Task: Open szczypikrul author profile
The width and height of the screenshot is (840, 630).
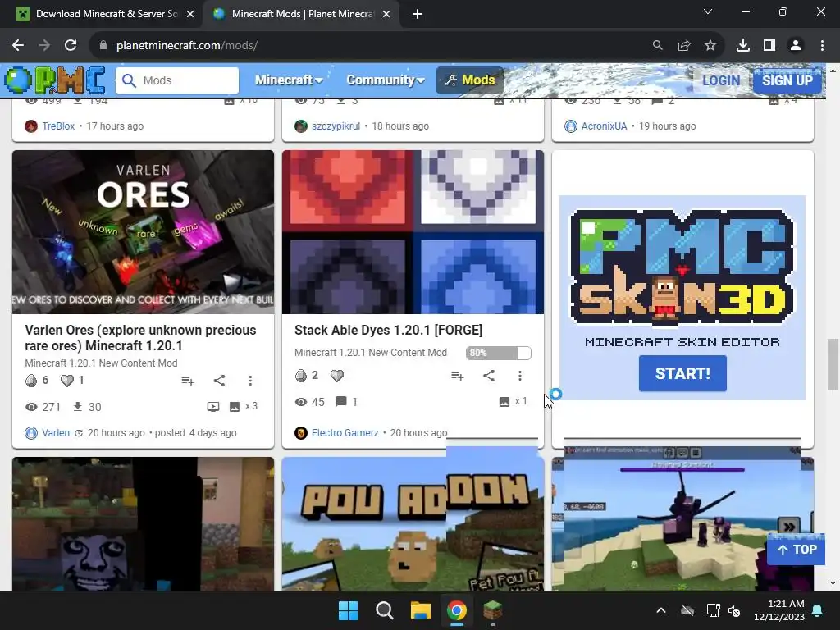Action: [x=336, y=126]
